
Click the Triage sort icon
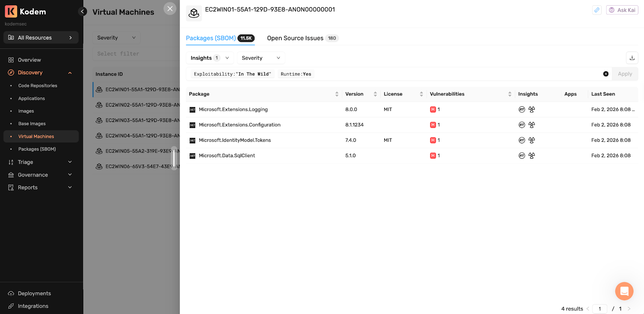point(11,162)
